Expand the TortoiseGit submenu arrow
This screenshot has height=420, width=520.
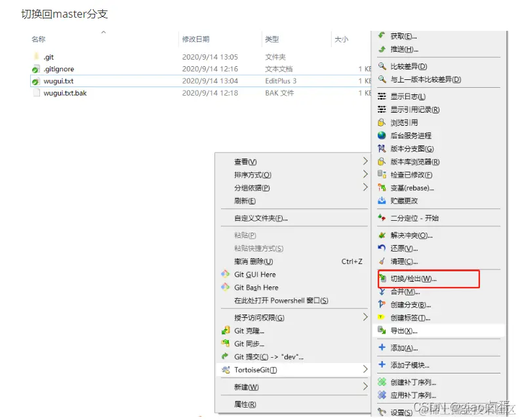tap(365, 370)
